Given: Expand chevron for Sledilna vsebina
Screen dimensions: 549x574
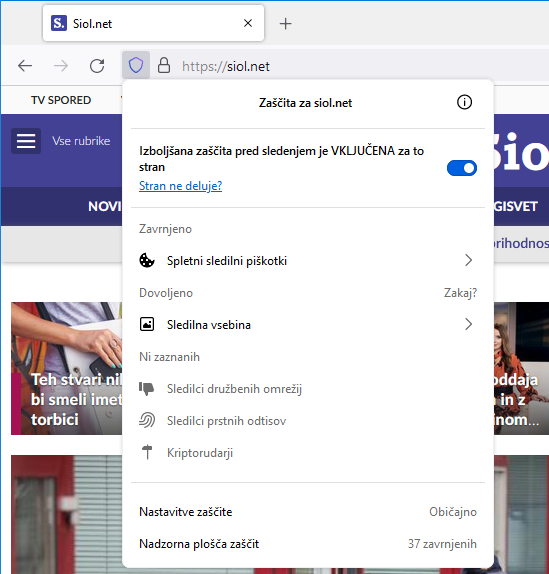Looking at the screenshot, I should pos(468,324).
